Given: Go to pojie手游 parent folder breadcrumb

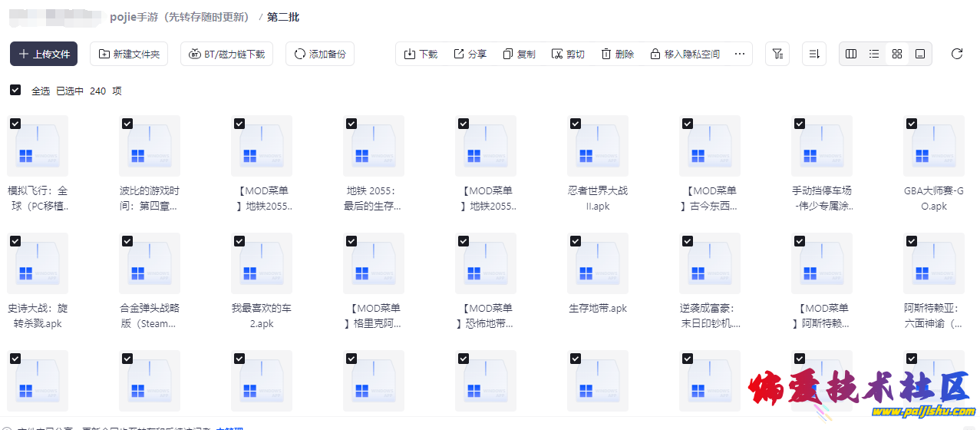Looking at the screenshot, I should 180,17.
